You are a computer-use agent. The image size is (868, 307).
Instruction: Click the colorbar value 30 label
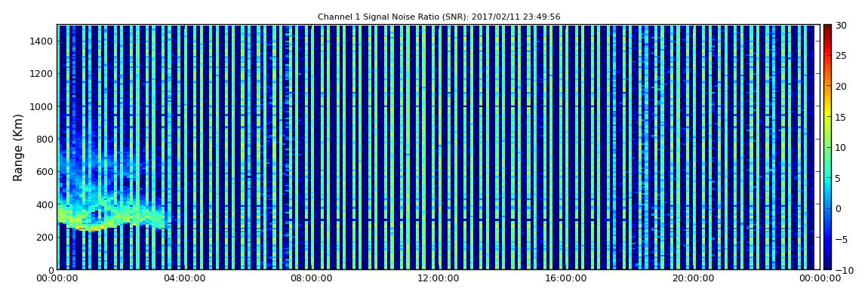pyautogui.click(x=842, y=26)
